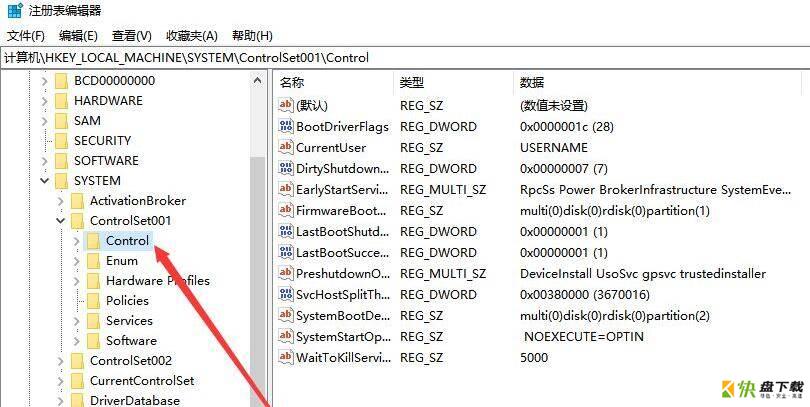Click the SystemStartOp... string icon
Screen dimensions: 810x407
(x=286, y=336)
